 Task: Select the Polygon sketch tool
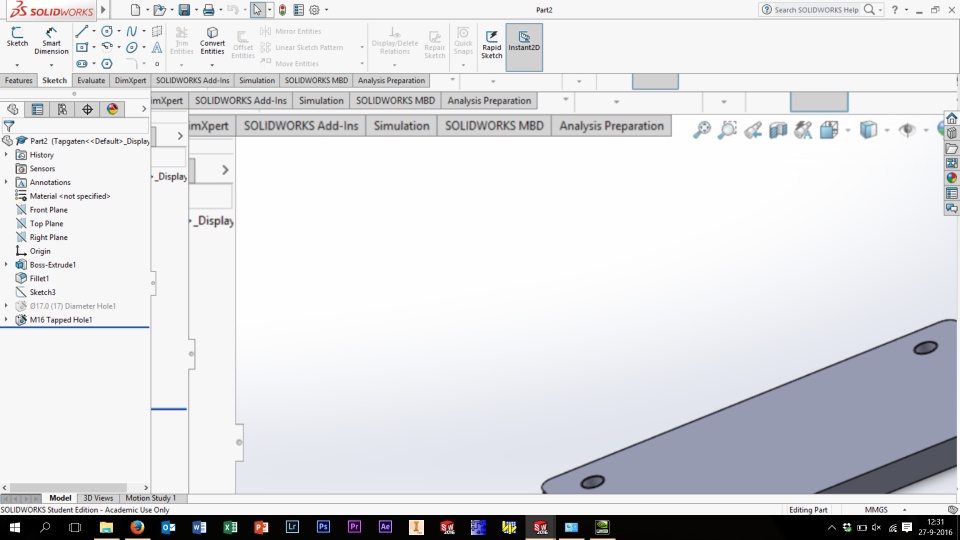[107, 64]
